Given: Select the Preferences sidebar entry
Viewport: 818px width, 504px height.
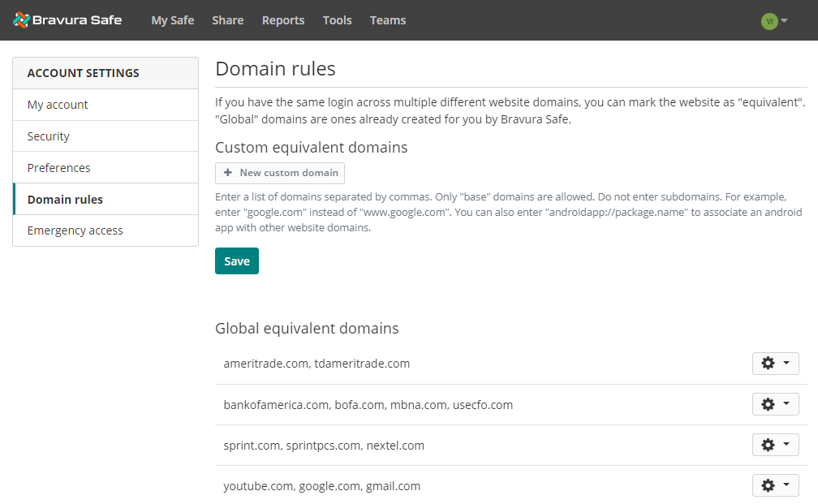Looking at the screenshot, I should pyautogui.click(x=60, y=167).
